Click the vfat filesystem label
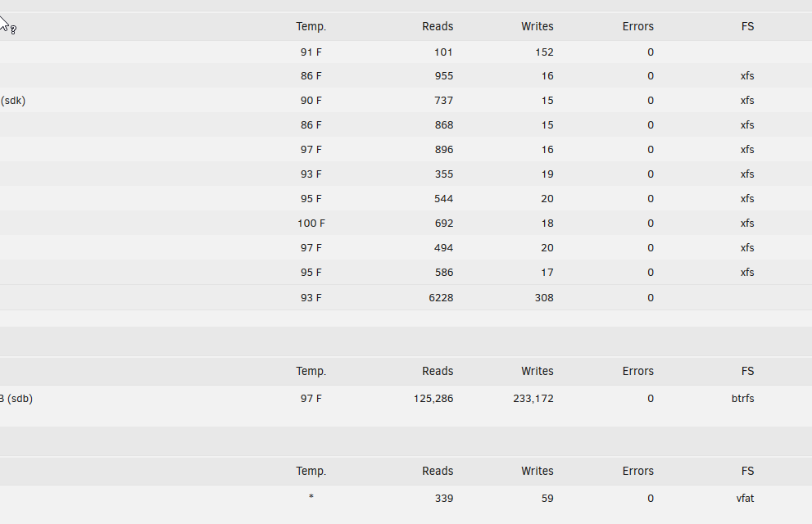 745,498
